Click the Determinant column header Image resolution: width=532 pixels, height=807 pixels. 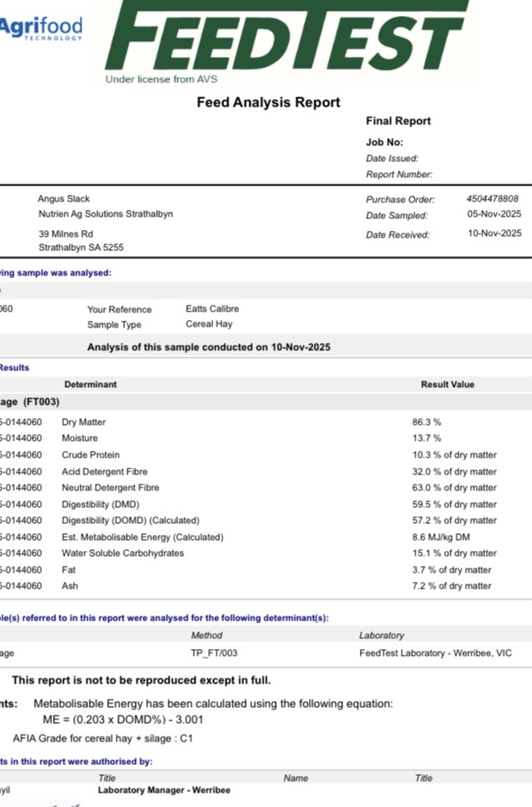point(90,385)
